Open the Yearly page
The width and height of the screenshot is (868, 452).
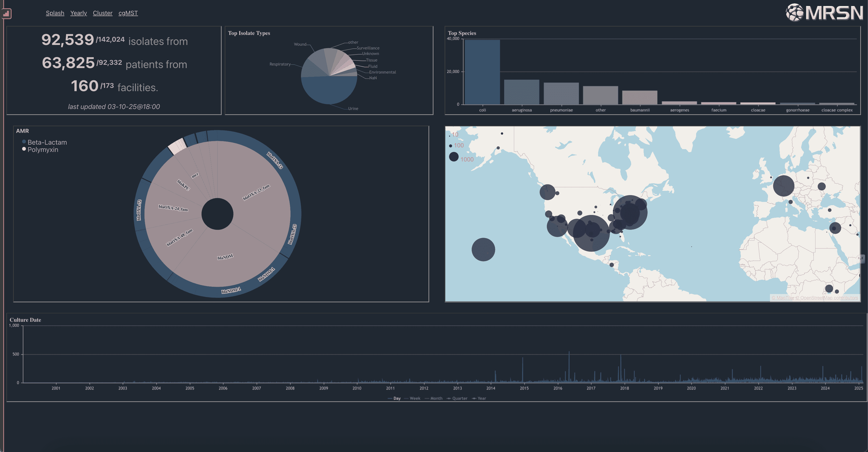coord(78,13)
